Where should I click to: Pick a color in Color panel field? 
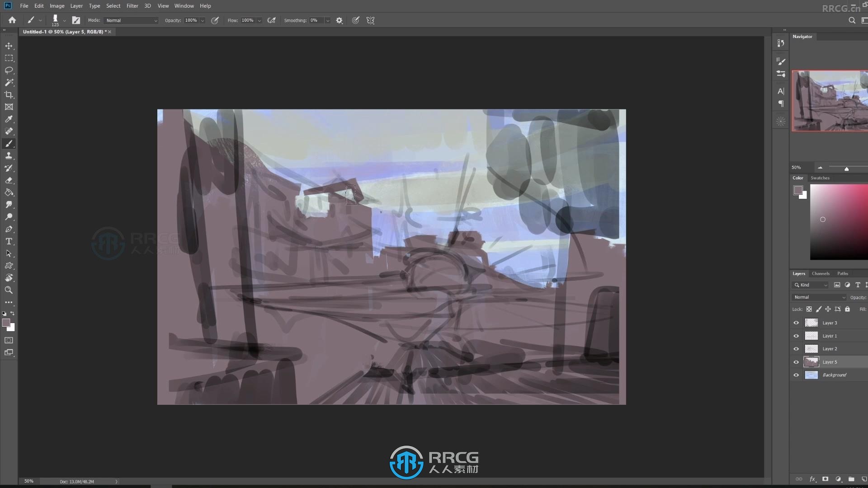coord(839,222)
